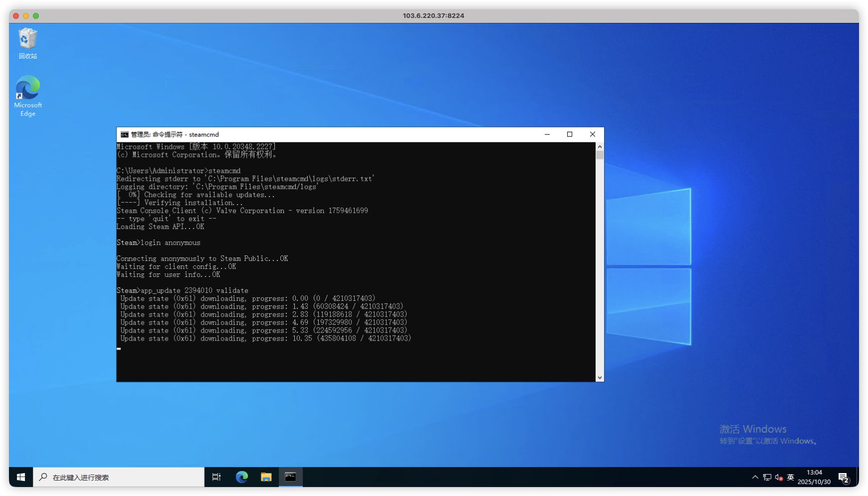Viewport: 868px width, 496px height.
Task: Click the green macOS zoom window button
Action: tap(36, 16)
